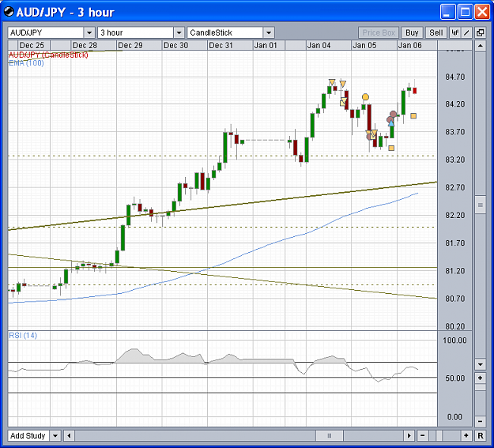The image size is (494, 448).
Task: Click the vertical zoom slider handle
Action: coord(480,387)
